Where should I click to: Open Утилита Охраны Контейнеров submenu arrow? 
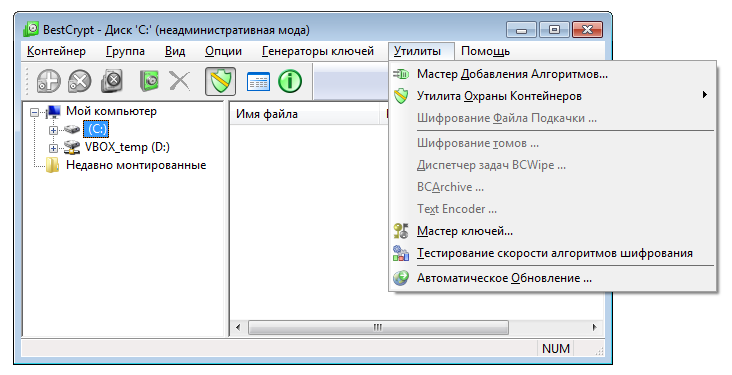[x=704, y=95]
